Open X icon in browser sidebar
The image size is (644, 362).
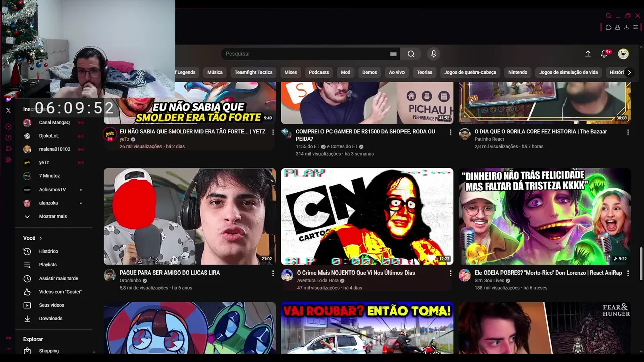tap(8, 110)
